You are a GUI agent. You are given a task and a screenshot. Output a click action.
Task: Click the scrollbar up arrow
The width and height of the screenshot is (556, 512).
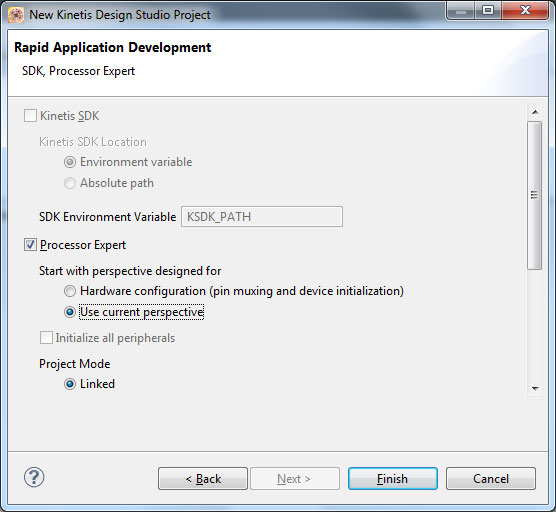[535, 112]
